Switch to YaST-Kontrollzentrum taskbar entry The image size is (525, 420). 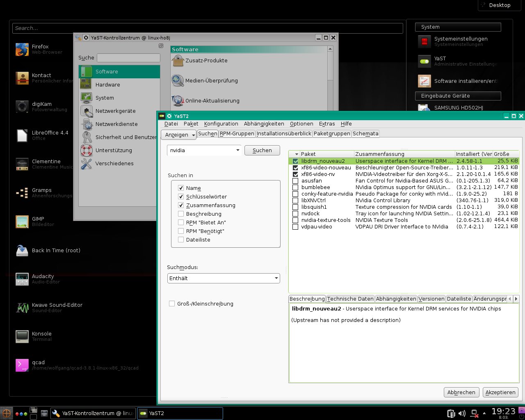[94, 413]
